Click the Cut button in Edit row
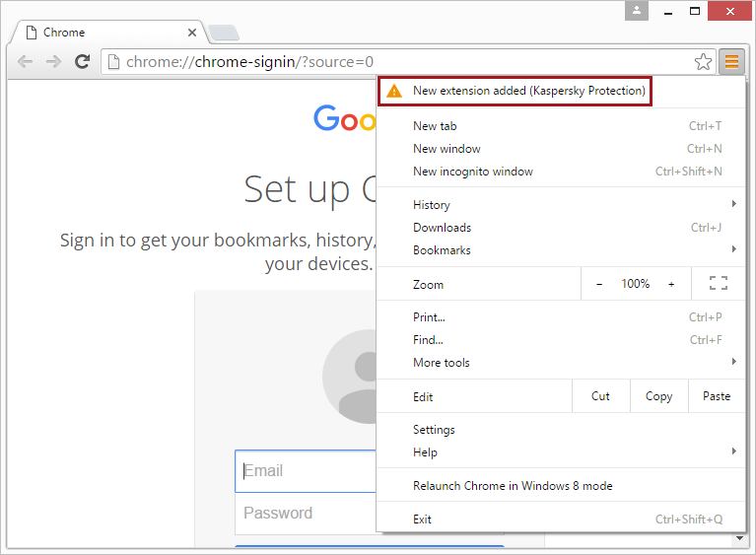 pyautogui.click(x=600, y=396)
